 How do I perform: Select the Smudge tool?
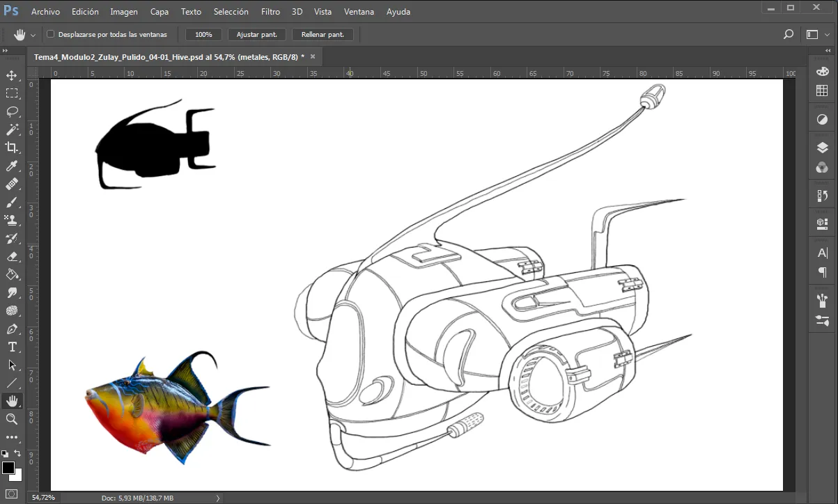point(12,292)
